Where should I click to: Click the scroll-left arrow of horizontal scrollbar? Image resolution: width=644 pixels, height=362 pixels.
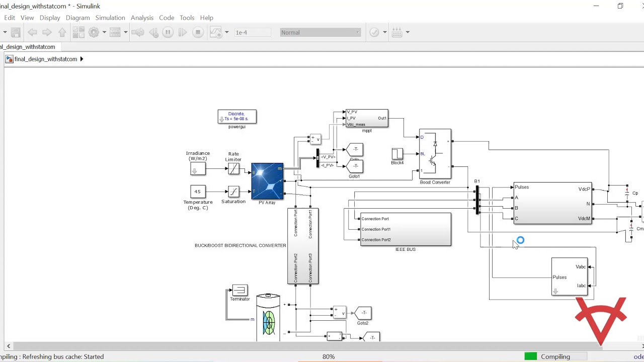(x=8, y=346)
